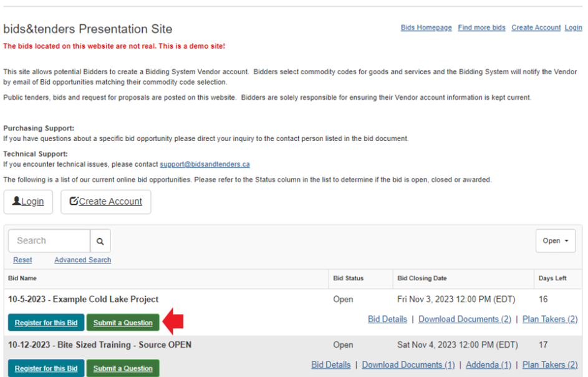The width and height of the screenshot is (588, 377).
Task: Click the Sat Nov 4, 2023 closing date
Action: pos(458,345)
